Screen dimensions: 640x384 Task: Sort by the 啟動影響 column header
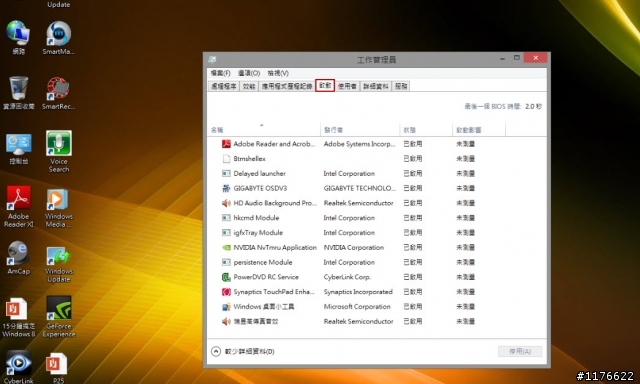479,130
